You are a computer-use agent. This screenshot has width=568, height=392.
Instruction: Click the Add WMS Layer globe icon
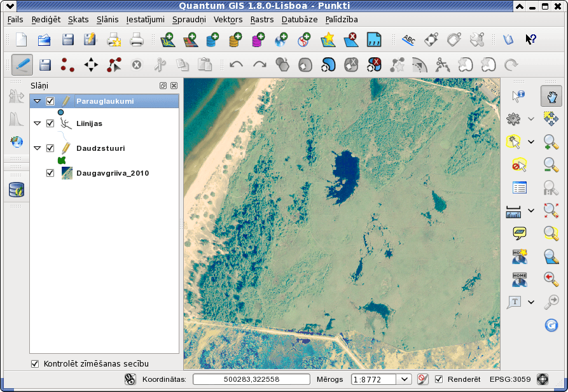click(x=282, y=39)
